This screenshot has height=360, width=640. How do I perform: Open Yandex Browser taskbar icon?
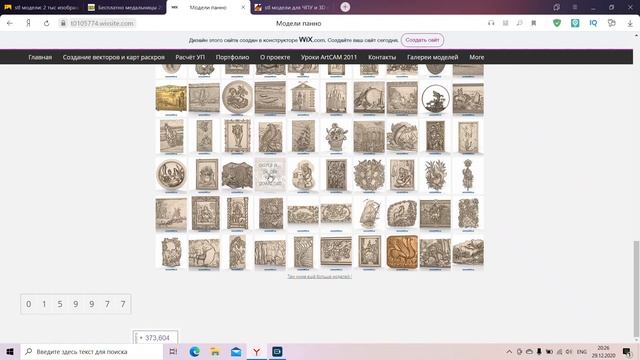256,351
